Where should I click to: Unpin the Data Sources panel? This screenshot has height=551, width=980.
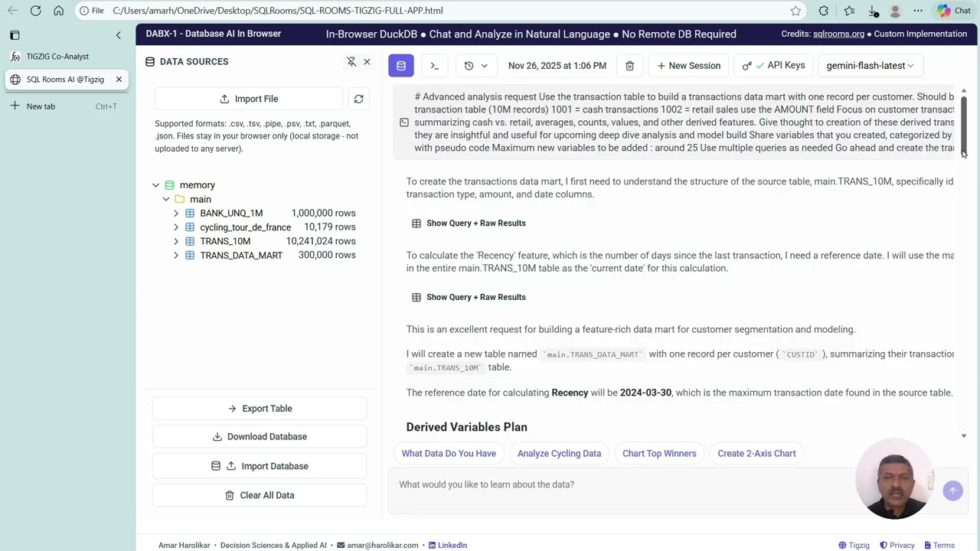351,61
